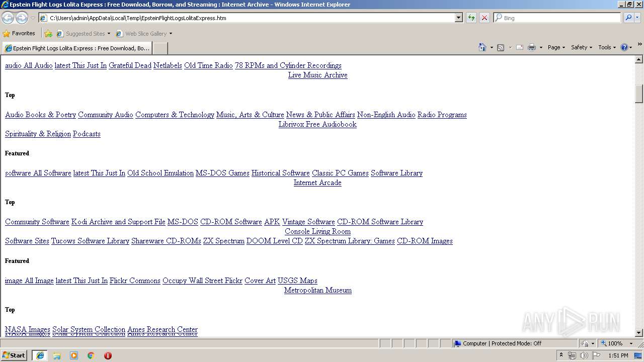The width and height of the screenshot is (644, 362).
Task: Open the Tucows Software Library link
Action: (x=90, y=241)
